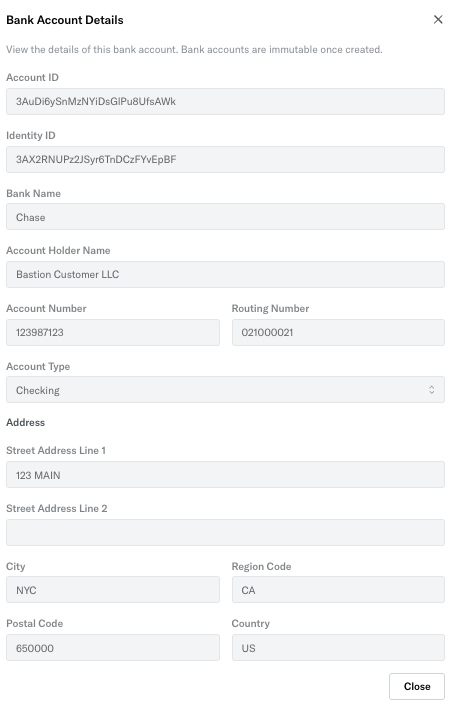Click the Country field showing US

tap(338, 648)
